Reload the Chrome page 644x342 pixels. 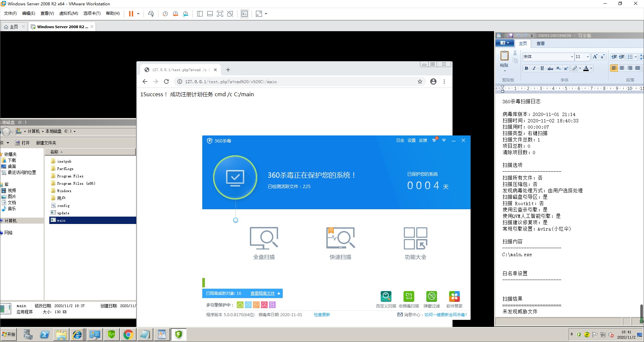pos(166,81)
